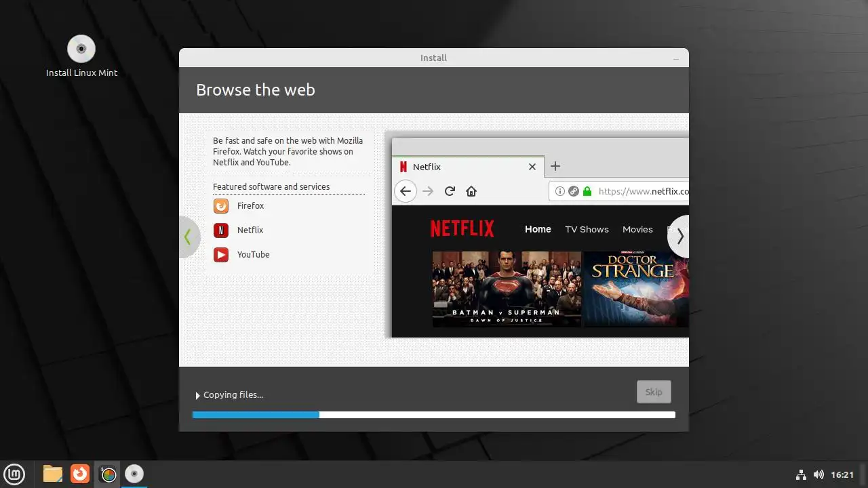Click the reload icon in the browser slide

tap(450, 191)
